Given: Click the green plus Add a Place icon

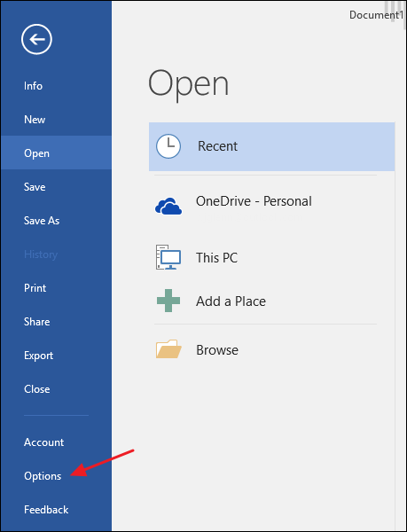Looking at the screenshot, I should [168, 301].
